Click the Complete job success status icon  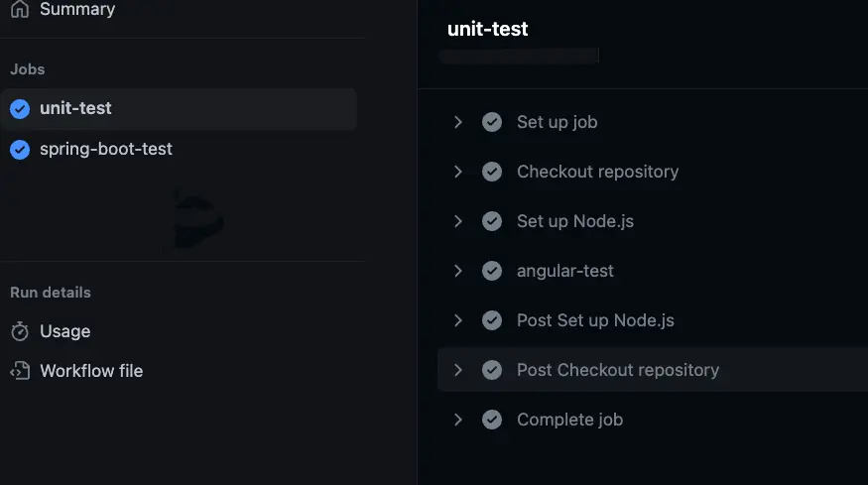tap(492, 420)
